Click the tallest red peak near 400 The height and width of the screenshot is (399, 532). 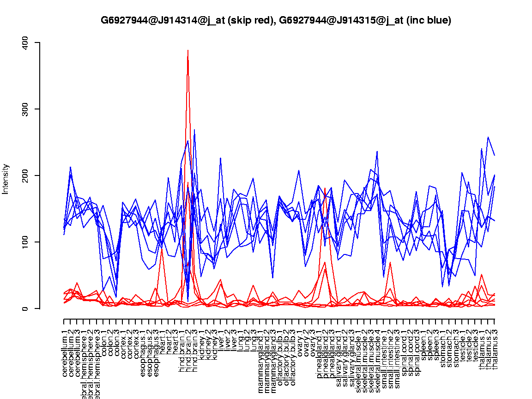(x=188, y=51)
